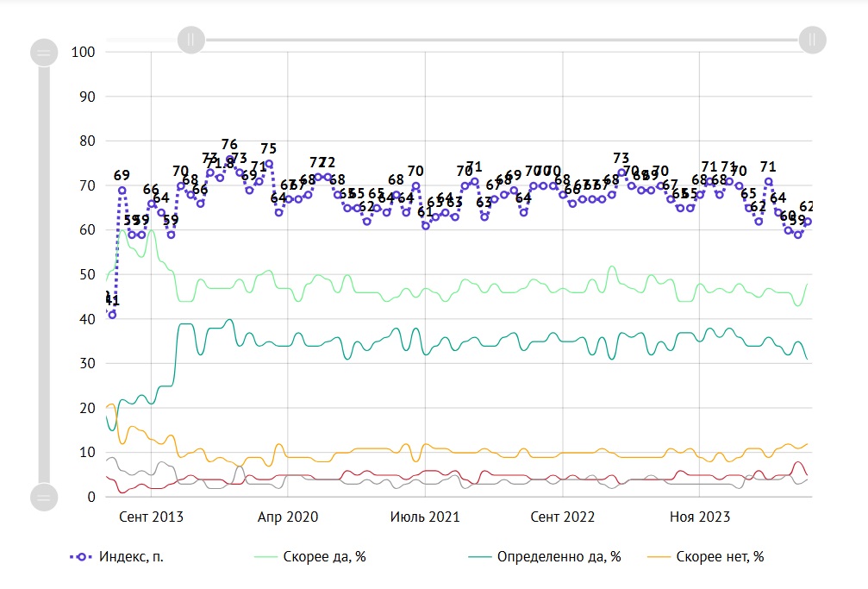Click the 'Июль 2021' x-axis label

pyautogui.click(x=425, y=517)
